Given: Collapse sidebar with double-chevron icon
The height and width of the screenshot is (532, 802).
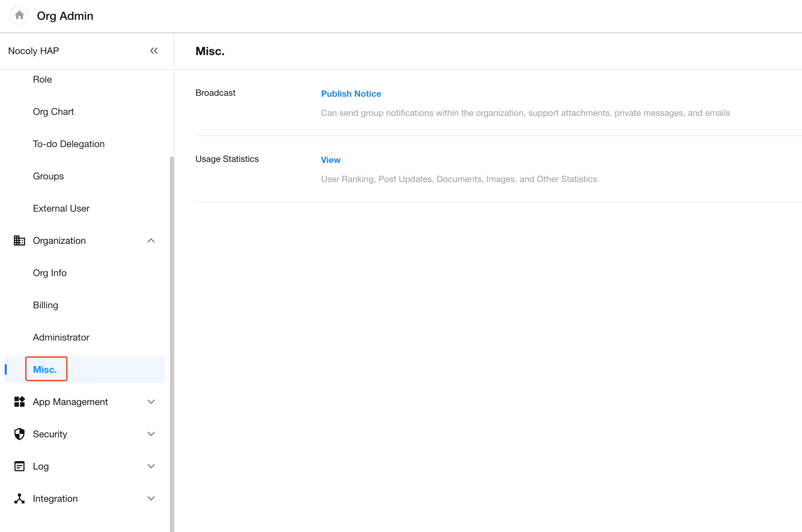Looking at the screenshot, I should (x=154, y=51).
